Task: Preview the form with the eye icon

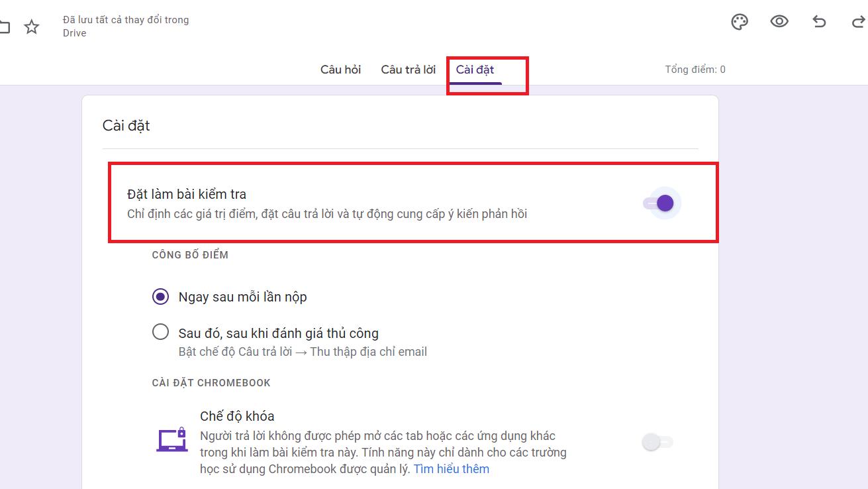Action: [779, 22]
